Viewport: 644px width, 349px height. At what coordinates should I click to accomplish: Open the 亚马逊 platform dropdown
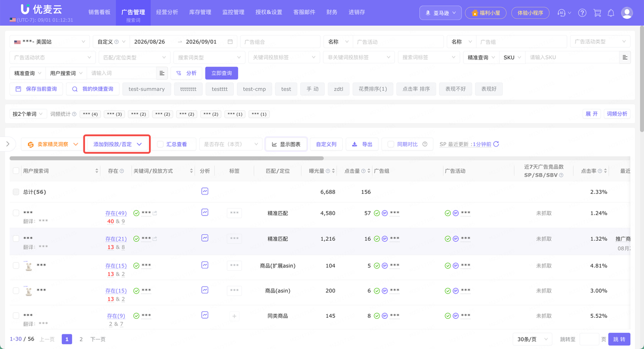(441, 13)
